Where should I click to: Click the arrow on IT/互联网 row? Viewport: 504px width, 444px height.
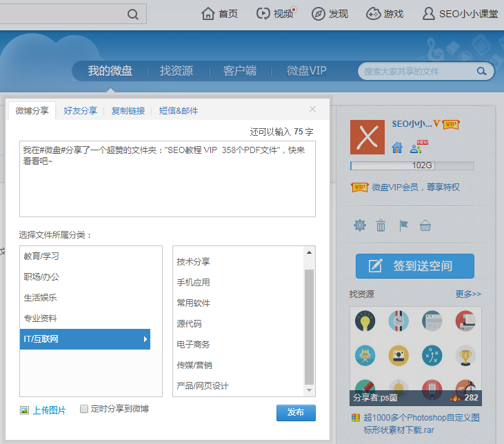[x=145, y=339]
